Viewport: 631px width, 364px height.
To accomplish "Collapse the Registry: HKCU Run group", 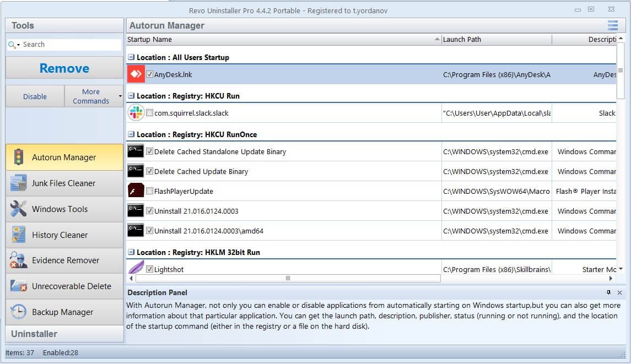I will click(131, 96).
